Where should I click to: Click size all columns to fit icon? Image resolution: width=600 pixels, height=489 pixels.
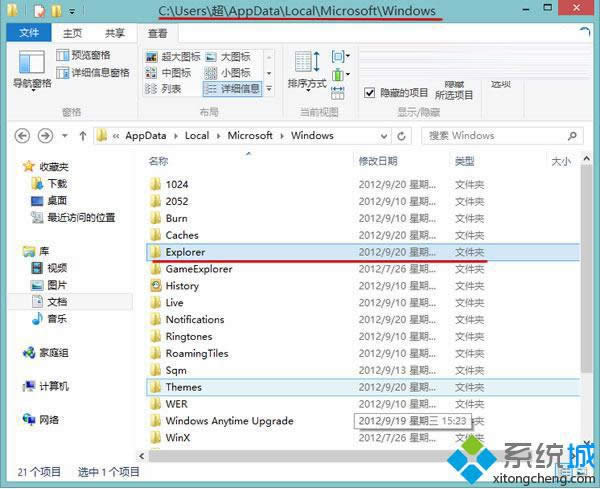tap(338, 93)
